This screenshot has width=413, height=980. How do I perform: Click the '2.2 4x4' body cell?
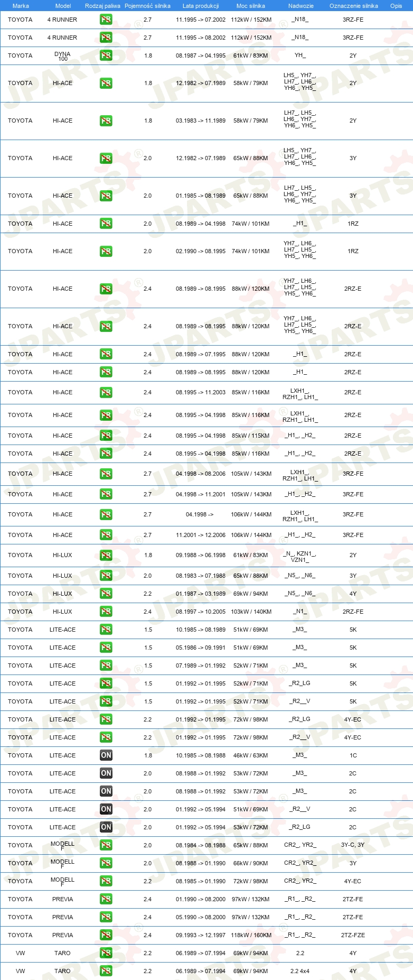pos(300,971)
